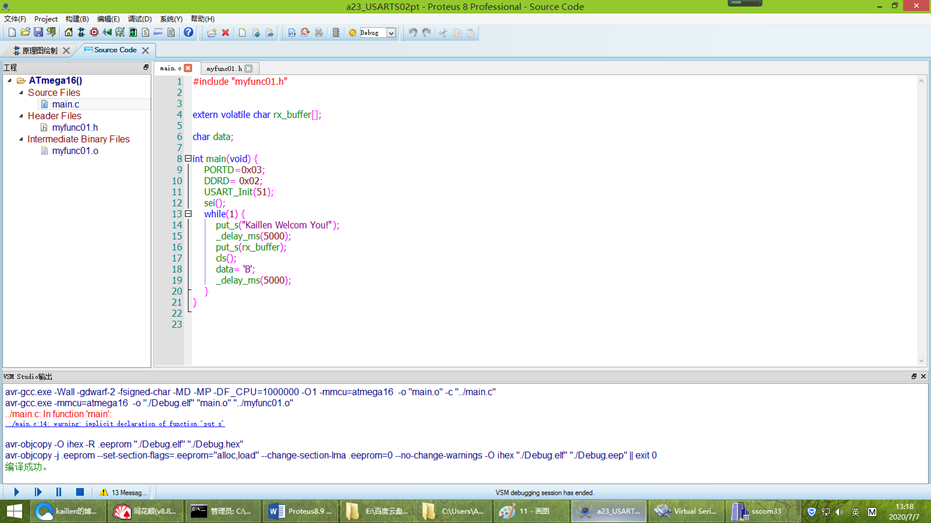This screenshot has width=931, height=523.
Task: Open the 系统(Y) menu
Action: 171,19
